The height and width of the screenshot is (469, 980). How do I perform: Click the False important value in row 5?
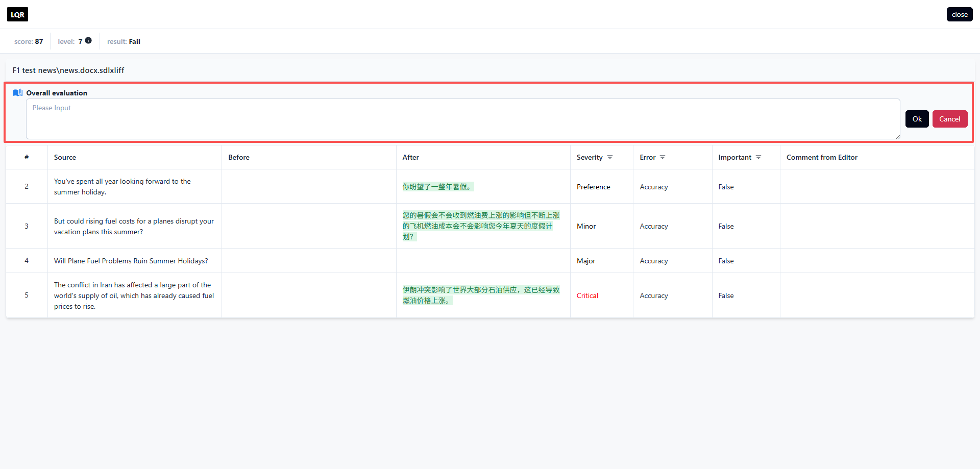726,295
